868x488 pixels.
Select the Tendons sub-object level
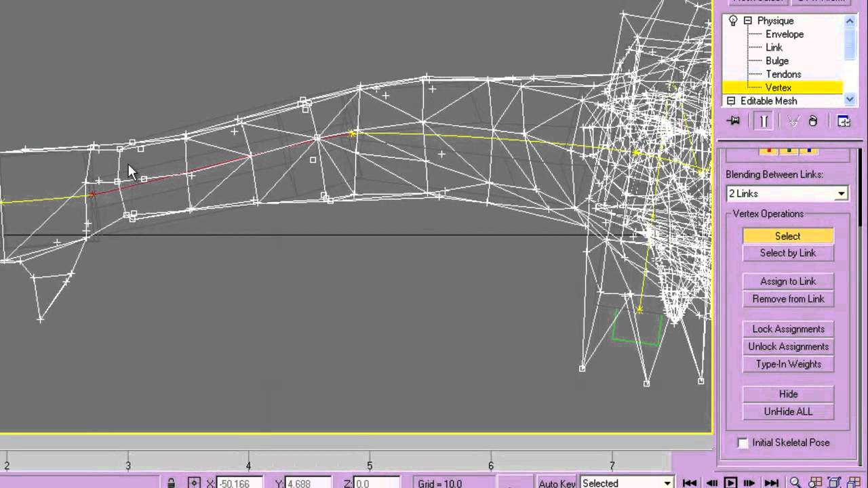pyautogui.click(x=783, y=75)
